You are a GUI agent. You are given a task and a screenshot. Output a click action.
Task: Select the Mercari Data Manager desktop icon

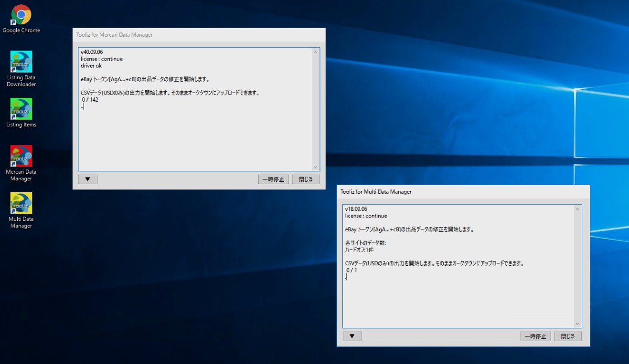(x=21, y=156)
